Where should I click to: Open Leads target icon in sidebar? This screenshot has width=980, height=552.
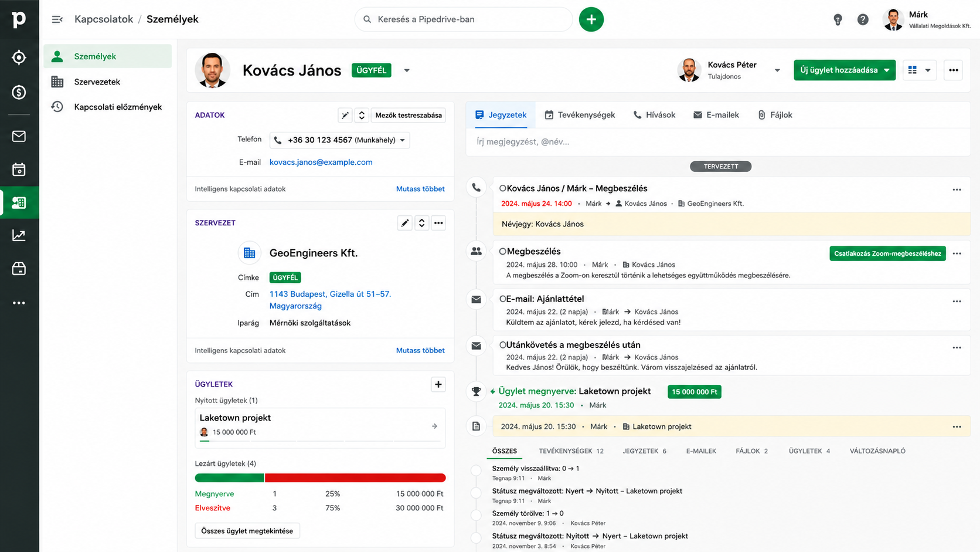19,57
